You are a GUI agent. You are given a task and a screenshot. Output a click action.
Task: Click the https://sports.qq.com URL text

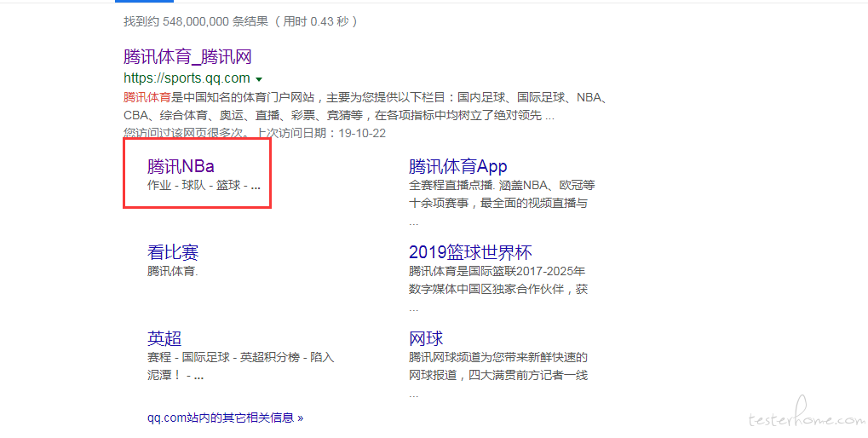187,78
